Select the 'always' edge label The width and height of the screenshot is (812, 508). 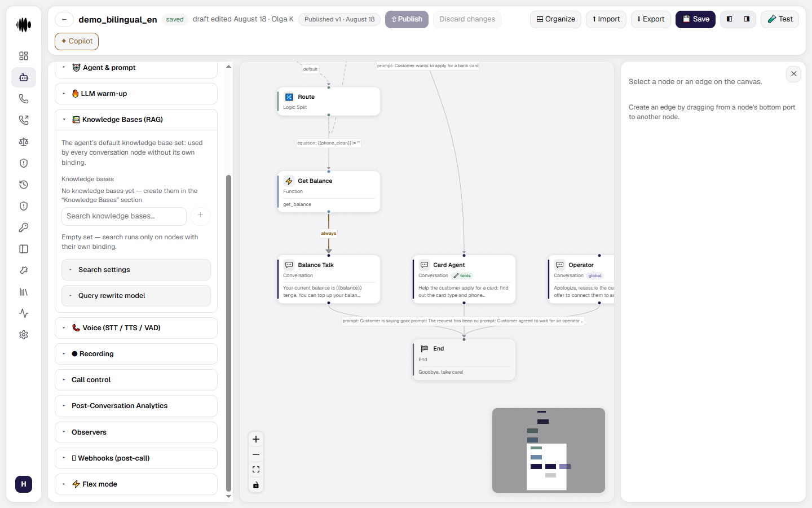[329, 233]
